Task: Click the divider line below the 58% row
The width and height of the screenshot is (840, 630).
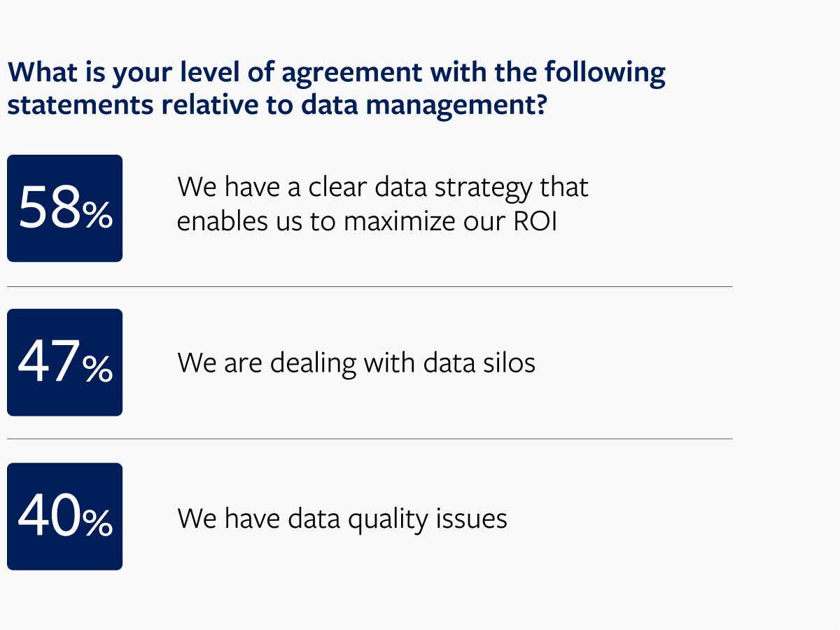Action: pos(370,286)
